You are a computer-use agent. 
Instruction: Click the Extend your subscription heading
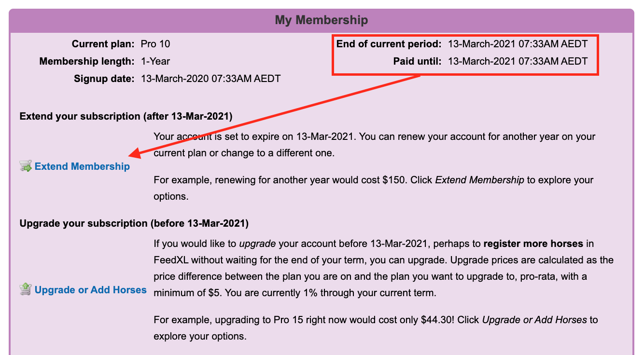126,116
